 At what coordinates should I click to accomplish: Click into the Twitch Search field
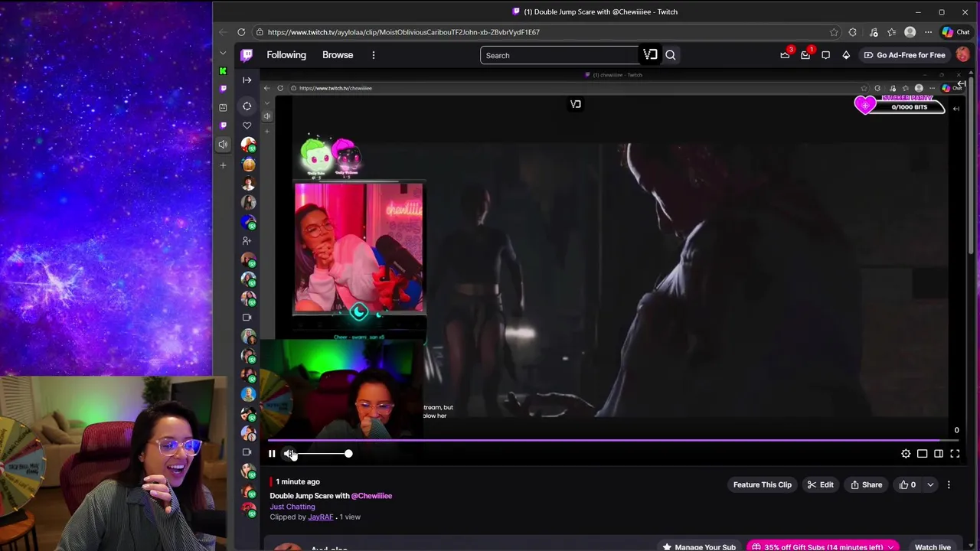[559, 55]
